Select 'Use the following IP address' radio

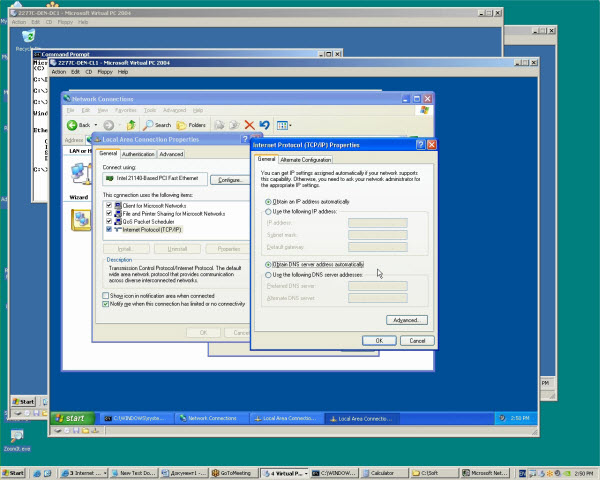coord(268,212)
